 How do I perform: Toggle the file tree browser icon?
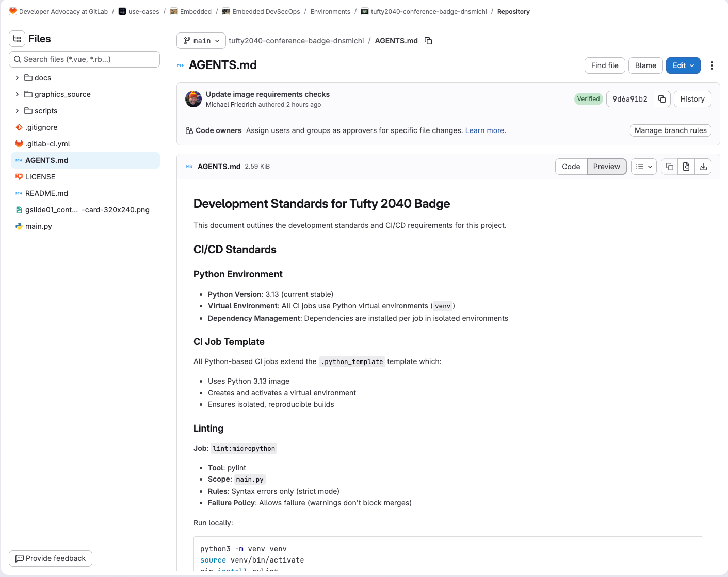(x=17, y=39)
